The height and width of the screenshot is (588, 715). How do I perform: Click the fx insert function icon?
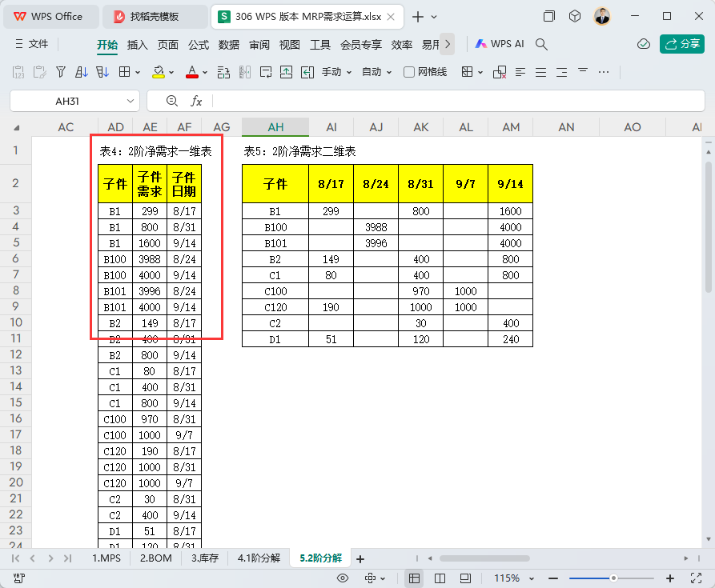196,101
